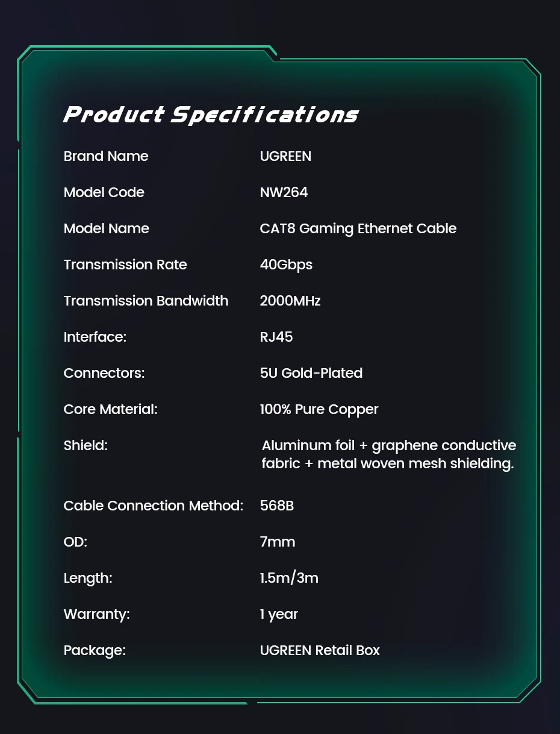Click the UGREEN brand value
The height and width of the screenshot is (734, 560).
pyautogui.click(x=285, y=156)
